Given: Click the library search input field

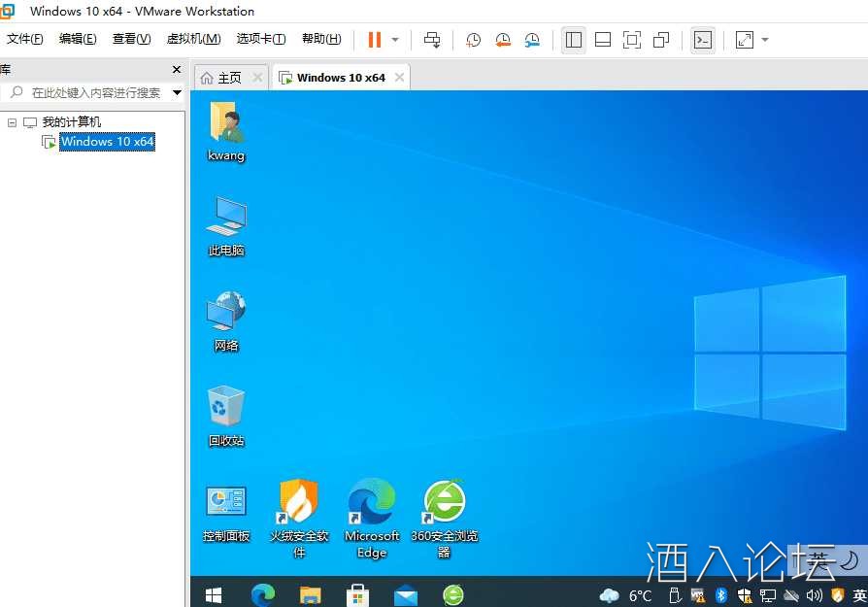Looking at the screenshot, I should click(97, 92).
